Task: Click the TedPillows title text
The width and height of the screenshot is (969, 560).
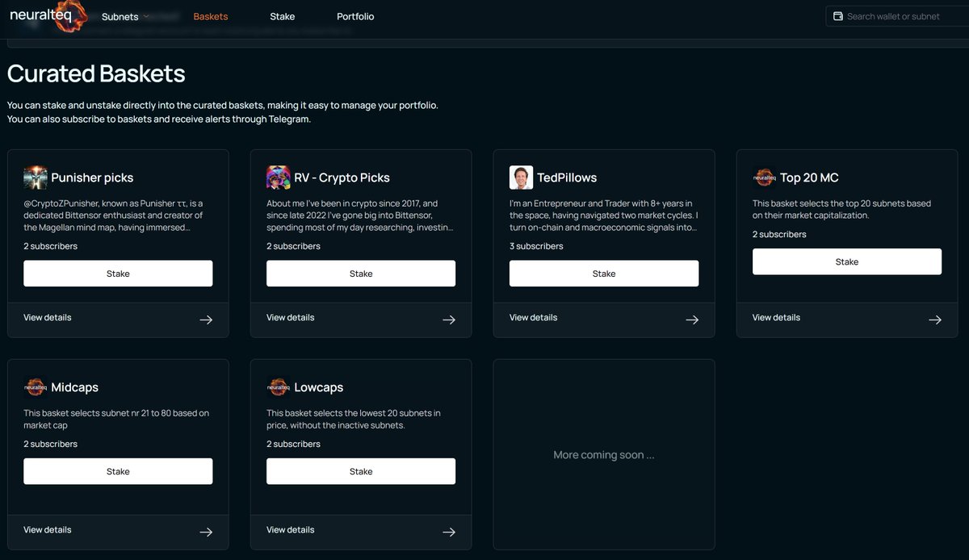Action: (567, 178)
